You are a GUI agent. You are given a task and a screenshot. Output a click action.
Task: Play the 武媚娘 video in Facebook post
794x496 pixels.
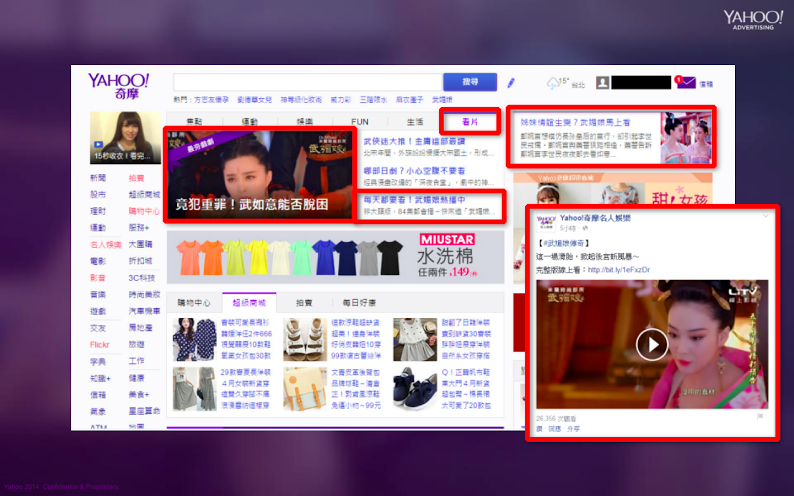point(652,344)
